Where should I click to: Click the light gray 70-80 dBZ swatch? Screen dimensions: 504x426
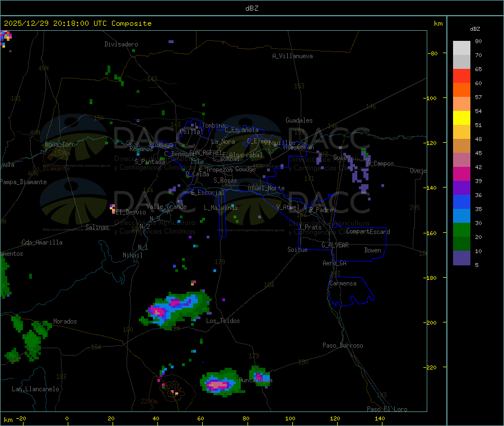461,48
